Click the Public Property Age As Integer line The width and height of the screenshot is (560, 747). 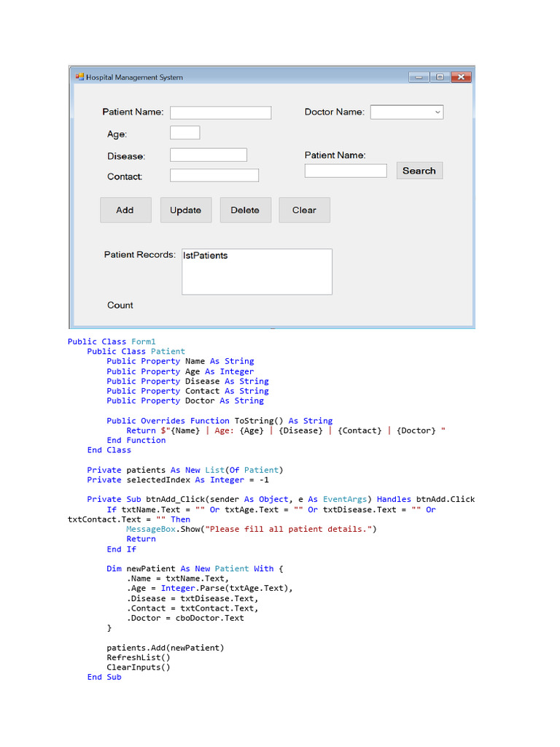pos(180,371)
